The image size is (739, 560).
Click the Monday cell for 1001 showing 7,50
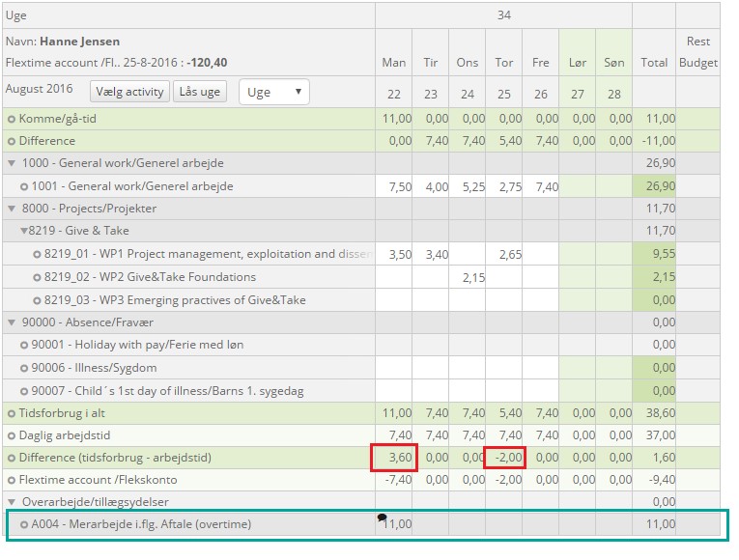(x=394, y=186)
